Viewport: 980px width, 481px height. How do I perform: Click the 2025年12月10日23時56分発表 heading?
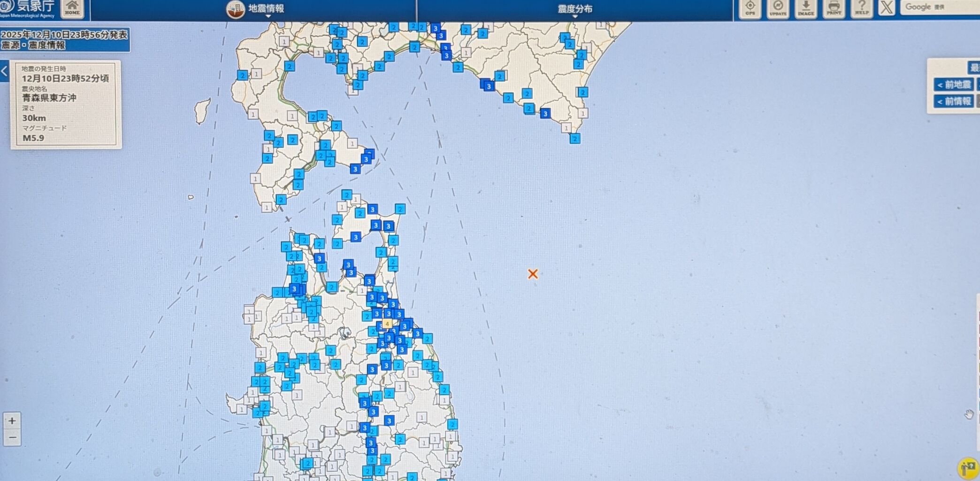coord(64,35)
